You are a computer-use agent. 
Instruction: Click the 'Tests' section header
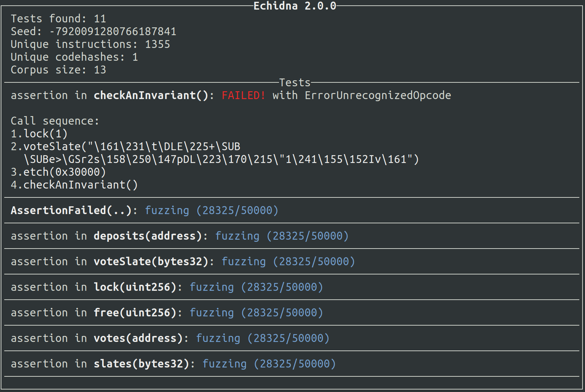[x=295, y=83]
